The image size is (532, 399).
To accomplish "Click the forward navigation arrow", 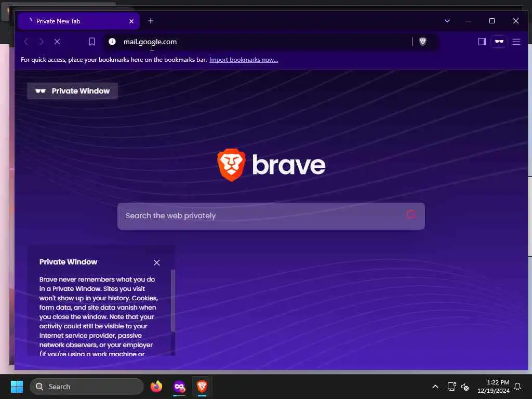I will [x=42, y=42].
